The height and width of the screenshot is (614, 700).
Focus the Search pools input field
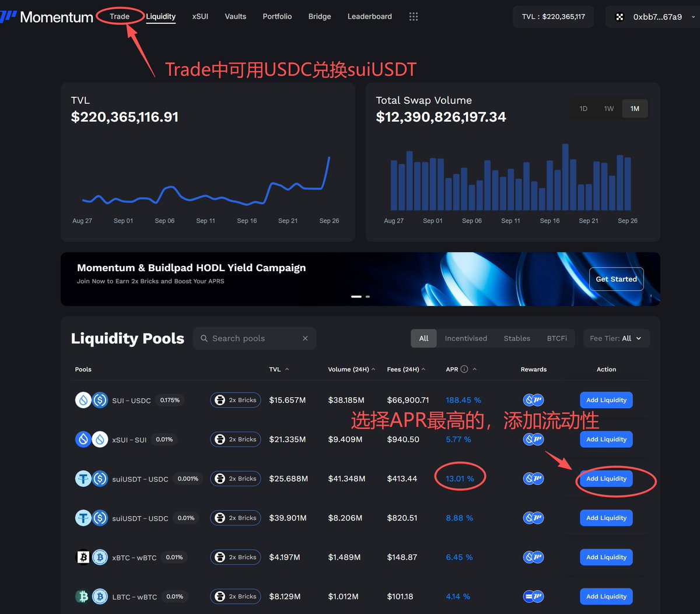tap(254, 338)
